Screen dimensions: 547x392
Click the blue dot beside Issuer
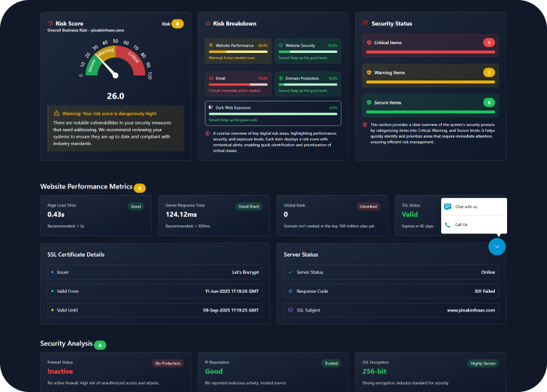[x=52, y=272]
